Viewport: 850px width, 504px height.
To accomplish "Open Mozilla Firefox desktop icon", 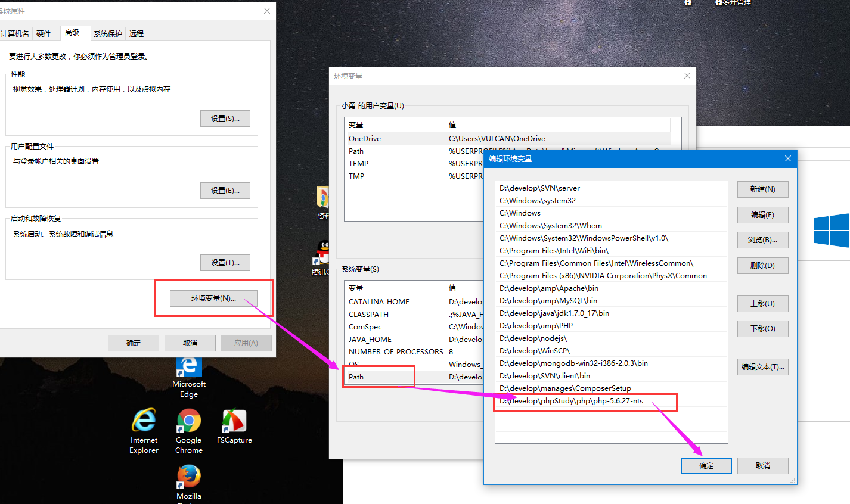I will 188,478.
